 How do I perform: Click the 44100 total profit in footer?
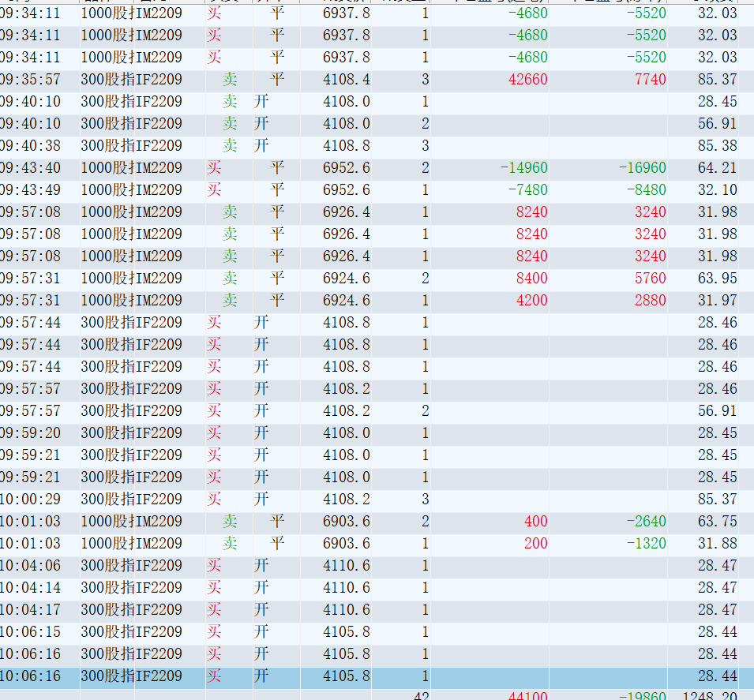(524, 694)
